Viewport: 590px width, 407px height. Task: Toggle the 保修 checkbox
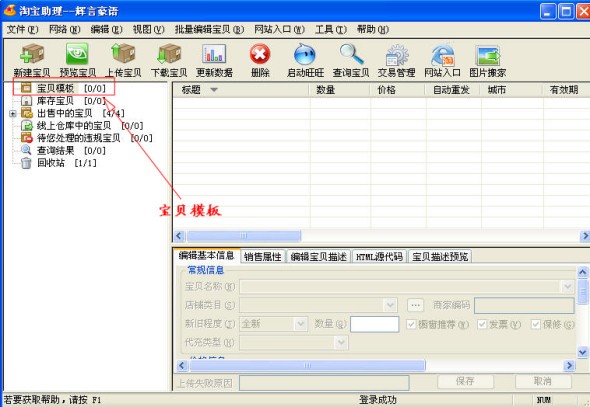pos(536,324)
